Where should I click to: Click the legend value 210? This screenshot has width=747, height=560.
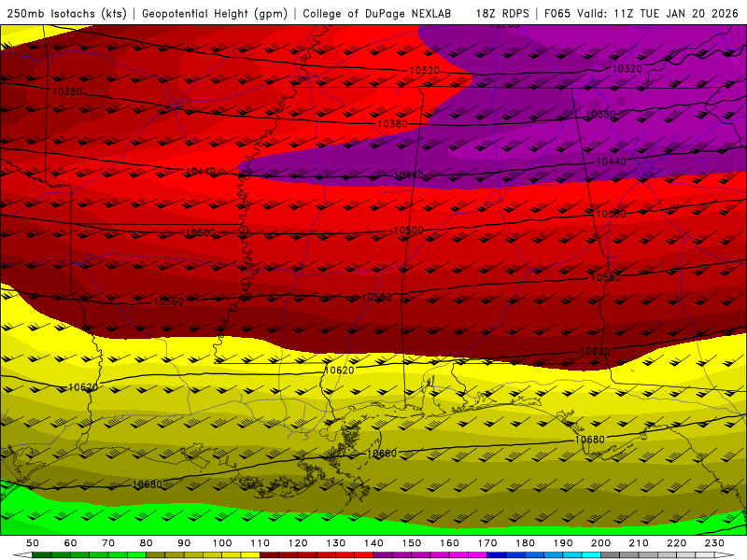point(639,543)
